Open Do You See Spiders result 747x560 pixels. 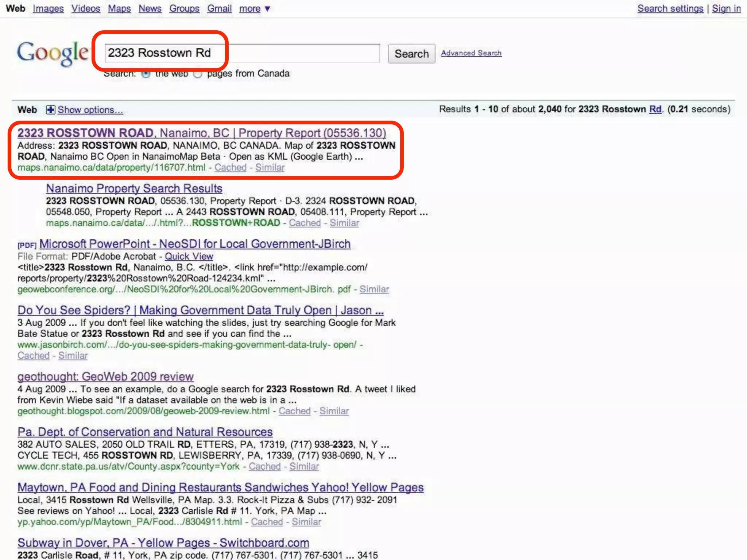tap(200, 310)
